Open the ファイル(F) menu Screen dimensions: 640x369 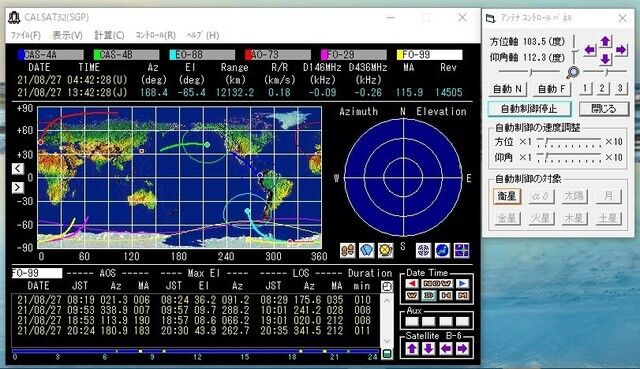[25, 35]
